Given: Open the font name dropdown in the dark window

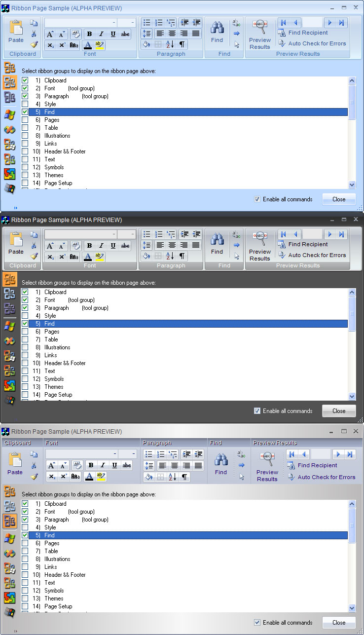Looking at the screenshot, I should (x=114, y=234).
